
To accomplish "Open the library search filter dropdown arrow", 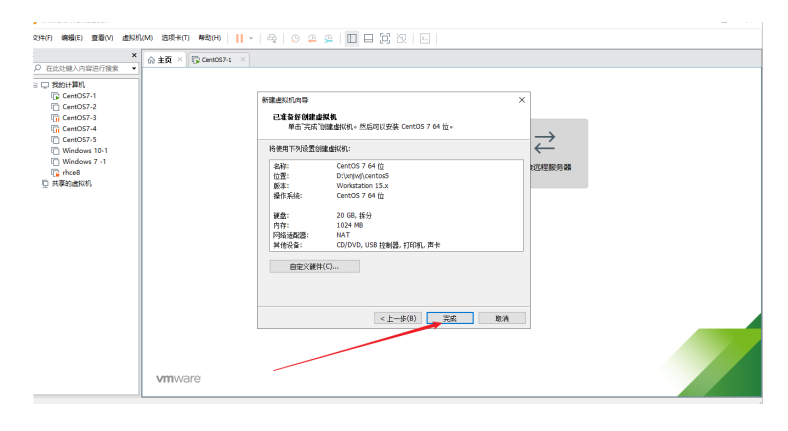I will pyautogui.click(x=134, y=68).
